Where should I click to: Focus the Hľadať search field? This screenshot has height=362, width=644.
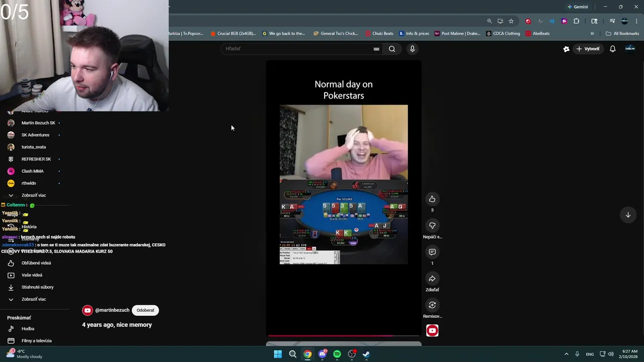click(x=302, y=49)
